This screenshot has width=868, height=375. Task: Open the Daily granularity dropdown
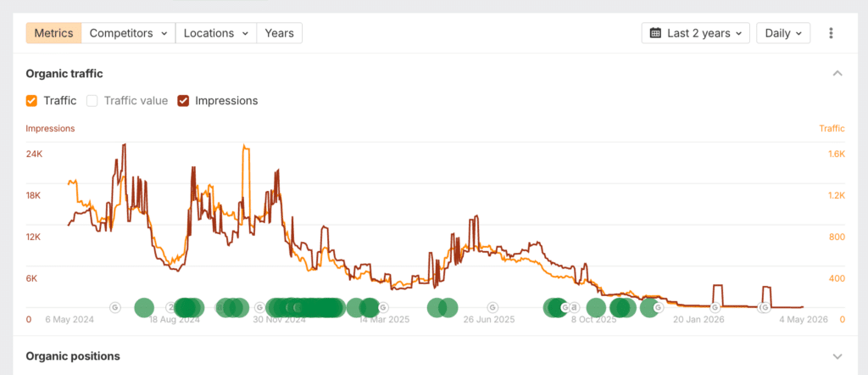point(783,33)
